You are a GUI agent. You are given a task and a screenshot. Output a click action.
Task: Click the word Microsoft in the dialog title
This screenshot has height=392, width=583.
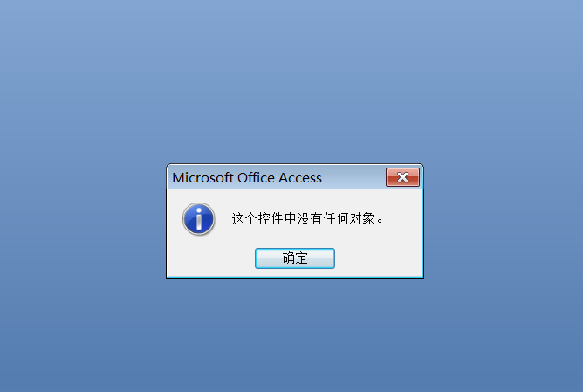(x=202, y=178)
